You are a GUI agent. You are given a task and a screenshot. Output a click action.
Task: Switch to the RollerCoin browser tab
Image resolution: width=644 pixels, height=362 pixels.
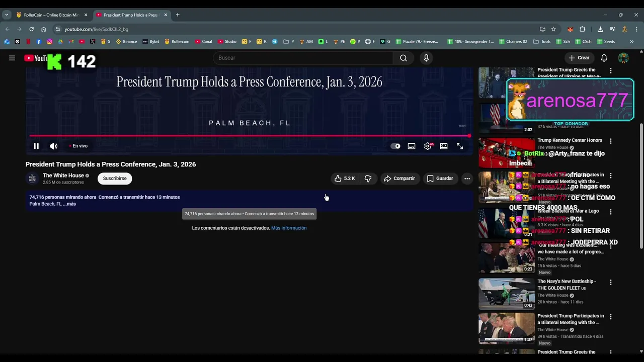click(52, 15)
